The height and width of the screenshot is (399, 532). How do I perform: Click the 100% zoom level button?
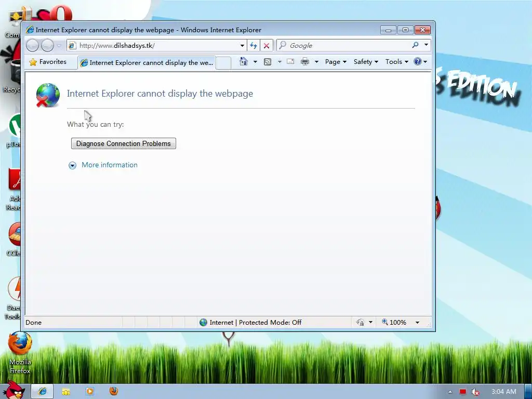(x=394, y=322)
